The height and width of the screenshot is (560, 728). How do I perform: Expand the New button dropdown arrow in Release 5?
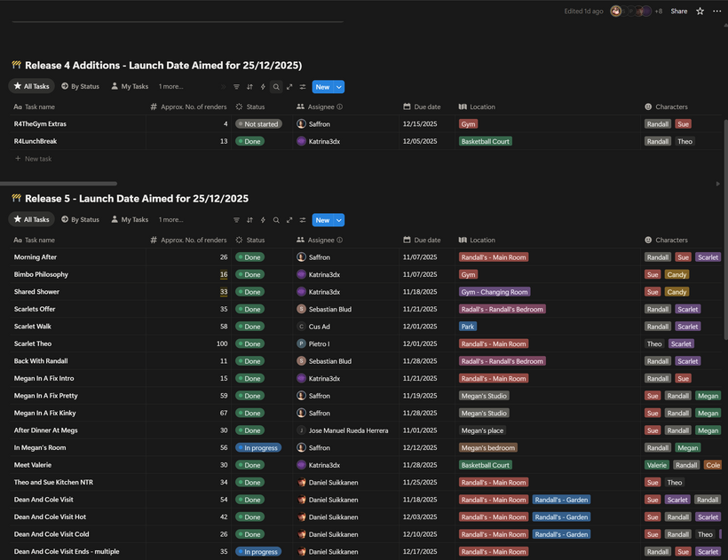click(x=339, y=220)
